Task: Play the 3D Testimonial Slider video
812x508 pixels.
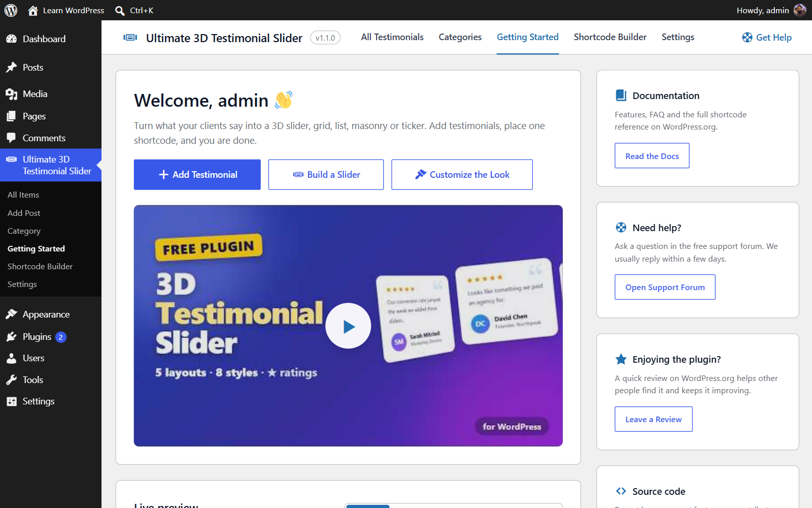Action: click(x=348, y=326)
